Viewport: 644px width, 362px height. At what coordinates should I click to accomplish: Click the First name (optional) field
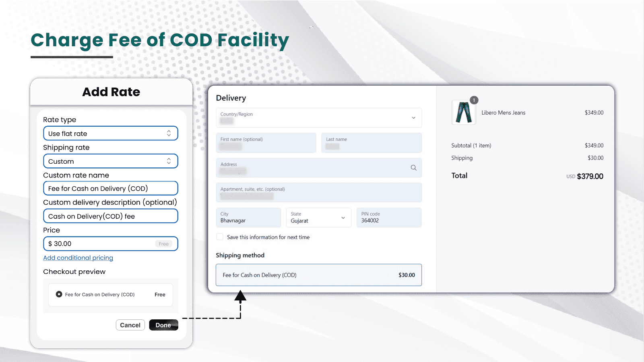coord(266,143)
